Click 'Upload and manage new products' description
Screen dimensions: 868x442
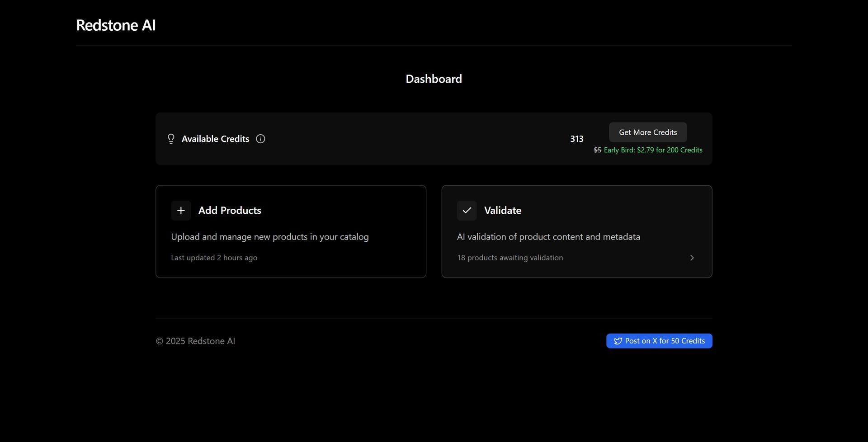point(269,237)
